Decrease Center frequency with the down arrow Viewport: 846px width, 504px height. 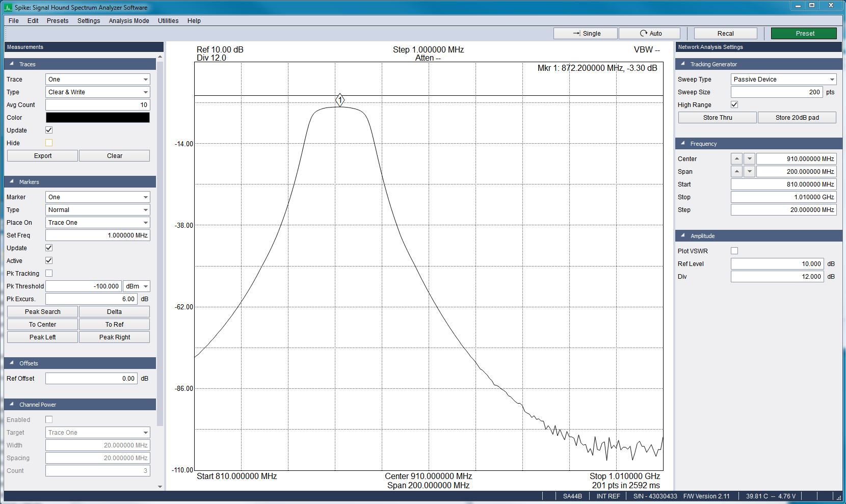(749, 159)
